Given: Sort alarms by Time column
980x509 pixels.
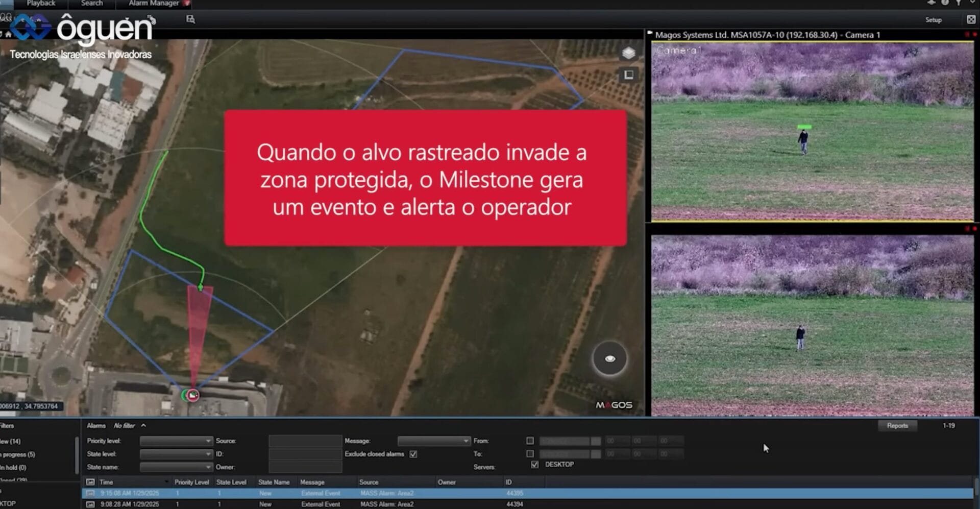Looking at the screenshot, I should pyautogui.click(x=134, y=482).
